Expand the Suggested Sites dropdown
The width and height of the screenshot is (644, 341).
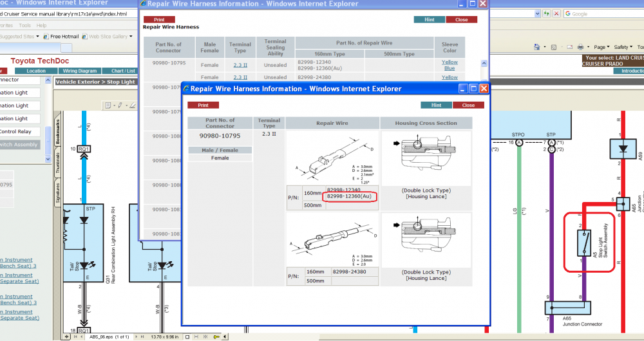point(37,37)
